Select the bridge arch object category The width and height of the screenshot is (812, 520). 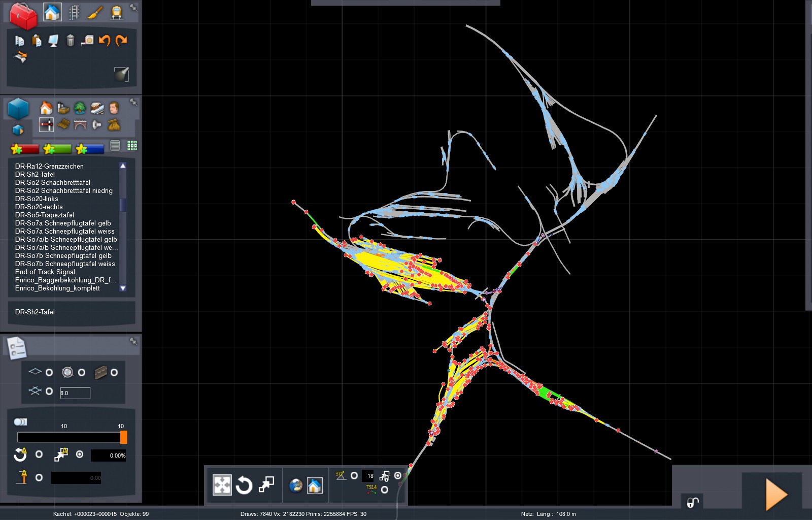click(x=80, y=124)
